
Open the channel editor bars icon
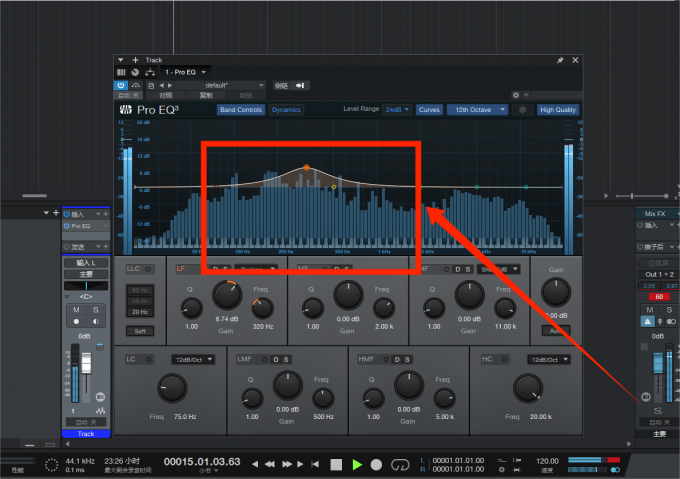coord(121,72)
